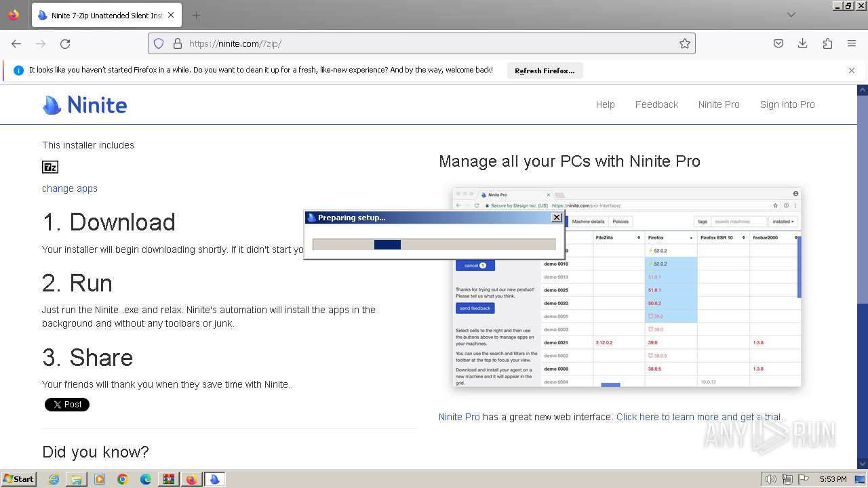The image size is (868, 488).
Task: Open the Action Center flag icon
Action: (x=804, y=479)
